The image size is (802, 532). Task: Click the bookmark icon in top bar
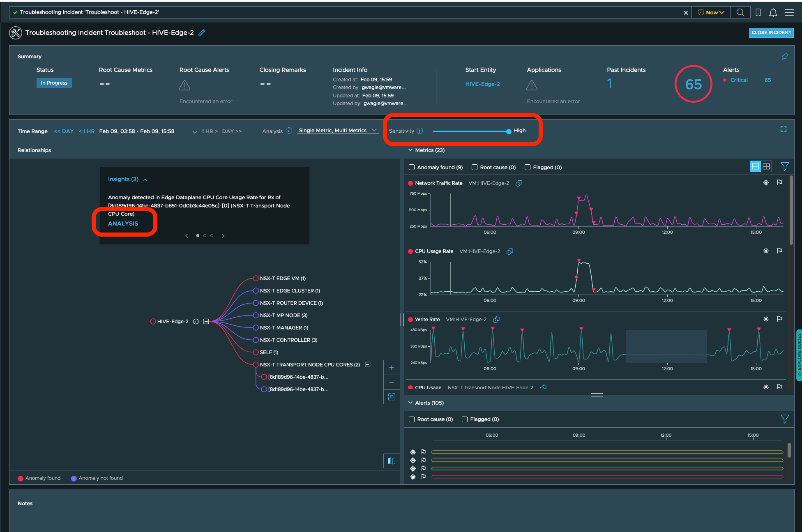point(758,12)
